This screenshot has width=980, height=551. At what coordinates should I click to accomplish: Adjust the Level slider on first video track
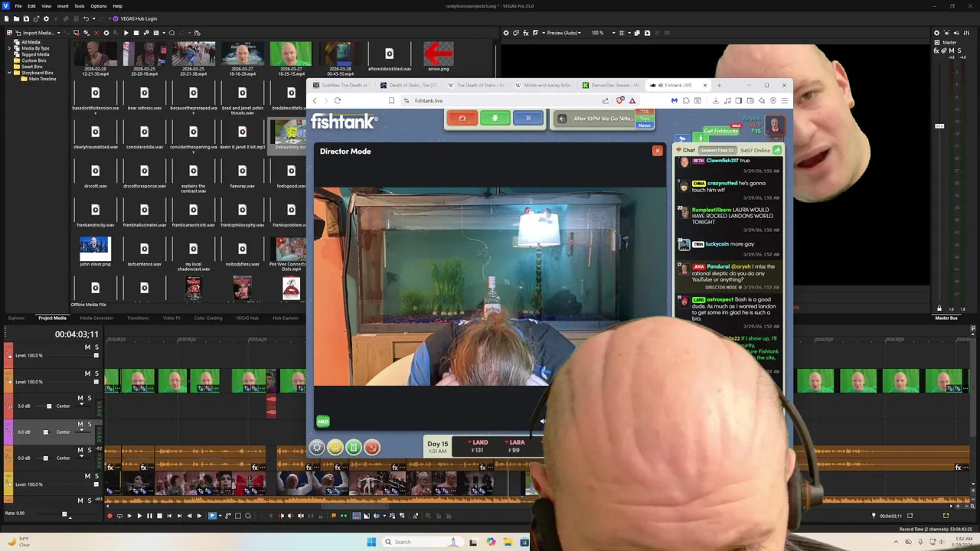(x=96, y=355)
